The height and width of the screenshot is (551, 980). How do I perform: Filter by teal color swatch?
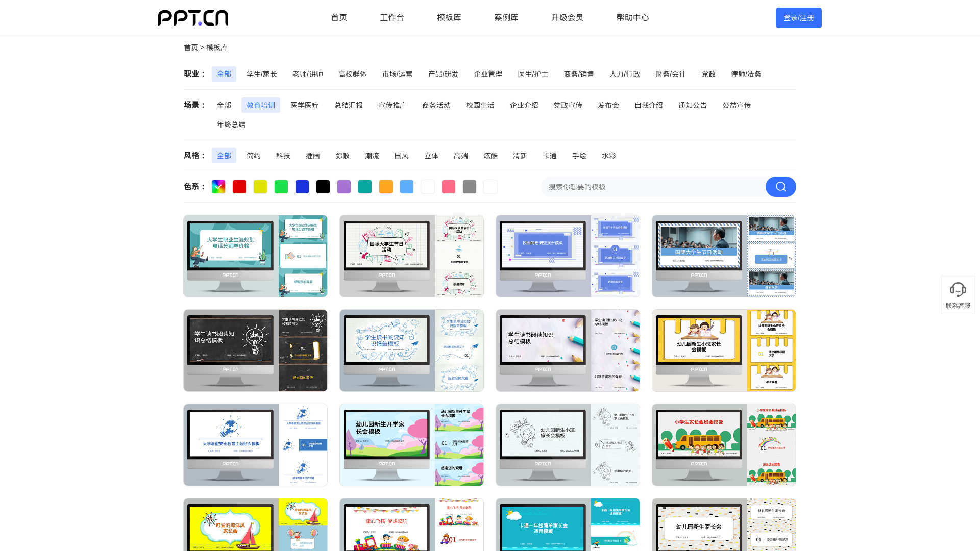pyautogui.click(x=365, y=187)
